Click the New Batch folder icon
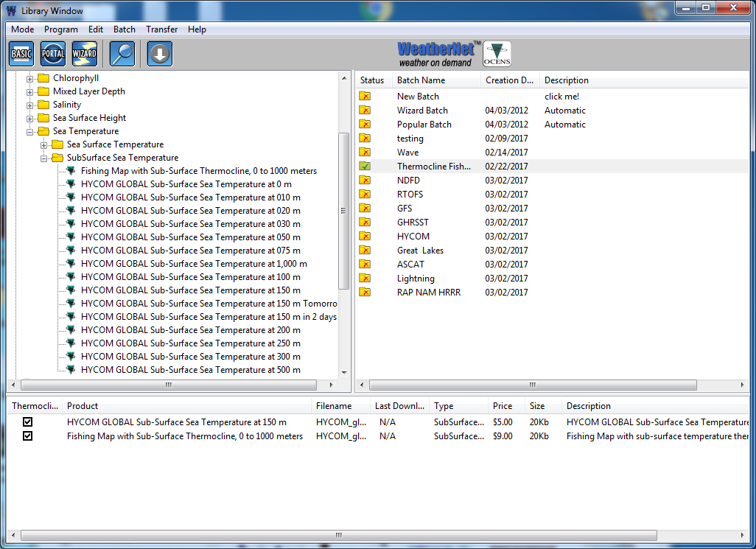Screen dimensions: 756x549 [365, 97]
